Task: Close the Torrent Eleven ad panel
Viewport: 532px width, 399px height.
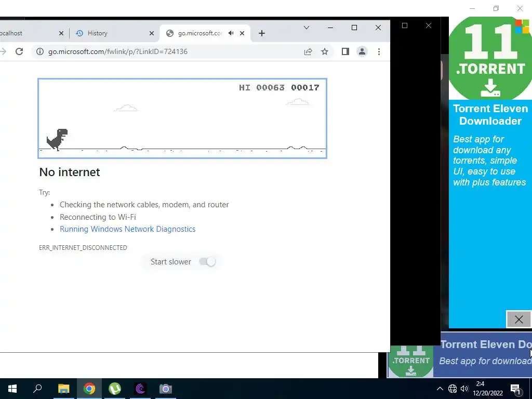Action: click(x=518, y=320)
